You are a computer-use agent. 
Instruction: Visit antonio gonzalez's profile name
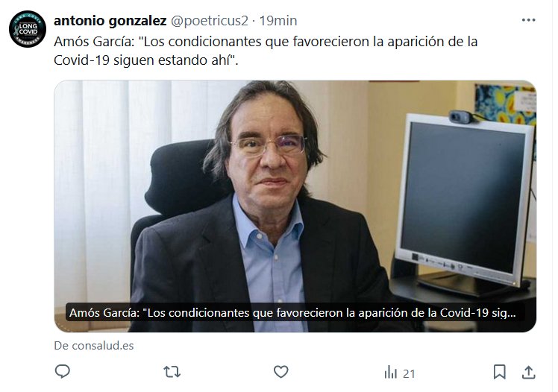point(110,21)
